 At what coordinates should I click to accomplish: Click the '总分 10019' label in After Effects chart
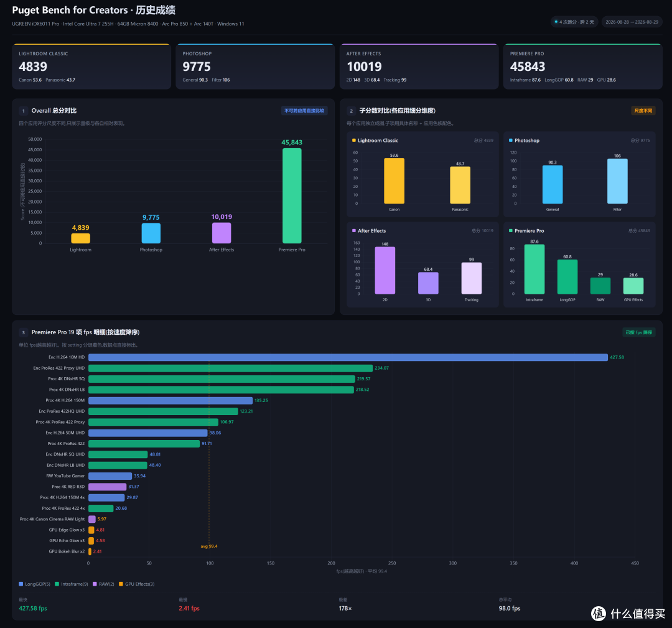click(x=483, y=231)
